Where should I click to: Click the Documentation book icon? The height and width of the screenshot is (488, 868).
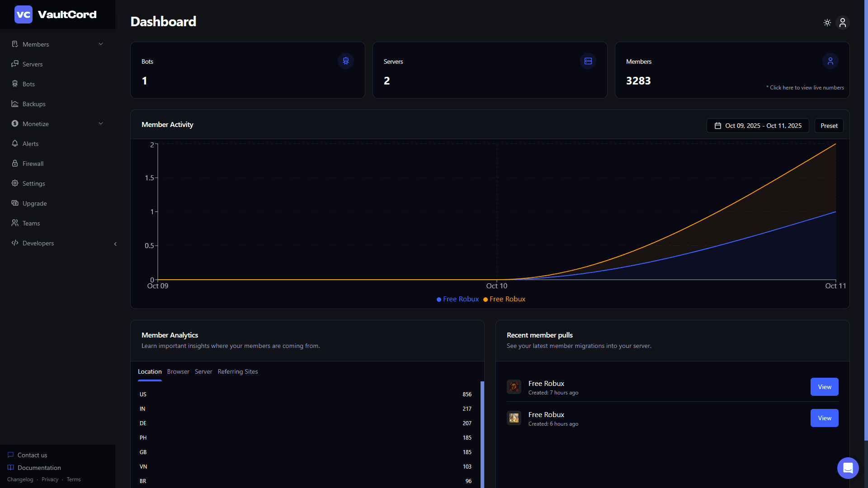pyautogui.click(x=11, y=467)
